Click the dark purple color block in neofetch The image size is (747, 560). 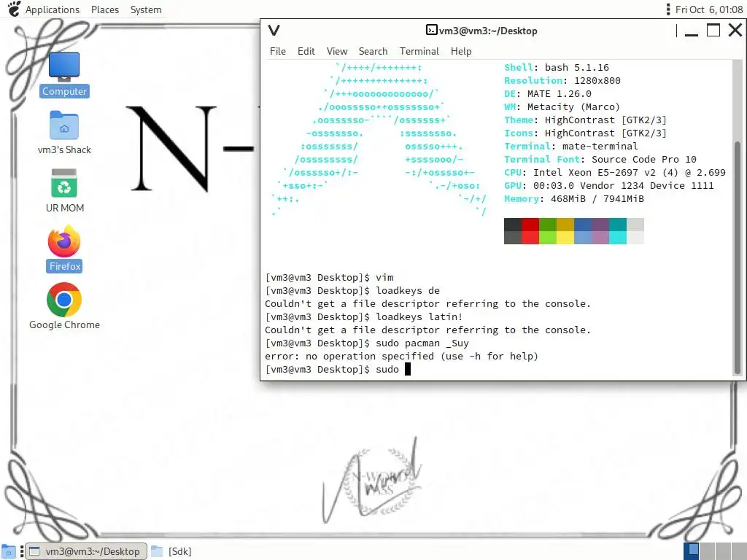tap(600, 225)
